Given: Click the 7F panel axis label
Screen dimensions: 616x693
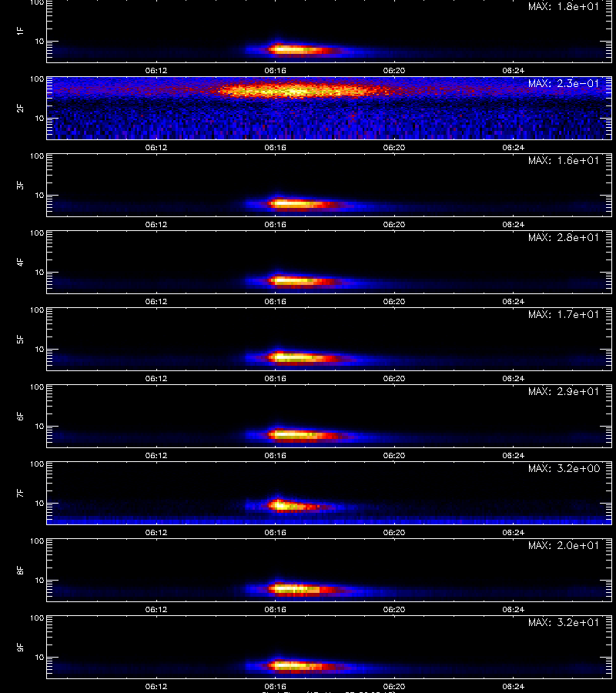Looking at the screenshot, I should [20, 494].
